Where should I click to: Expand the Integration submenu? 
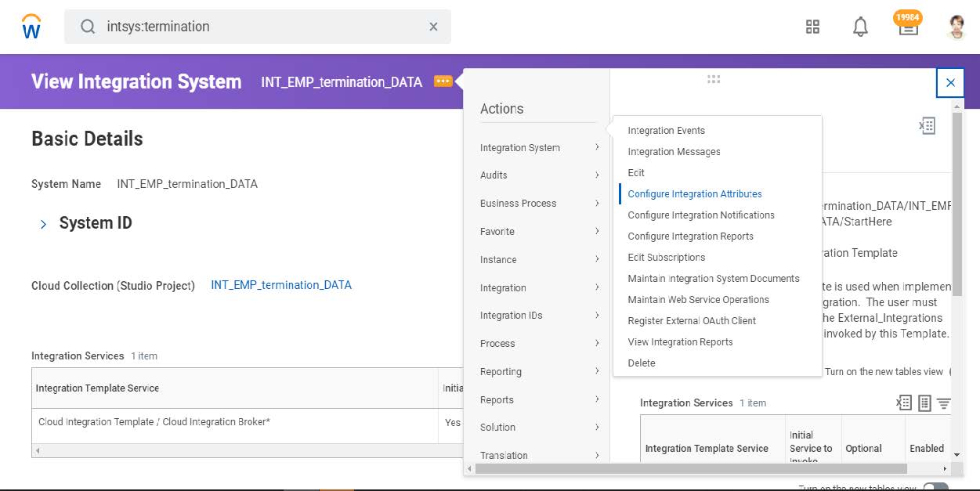541,288
